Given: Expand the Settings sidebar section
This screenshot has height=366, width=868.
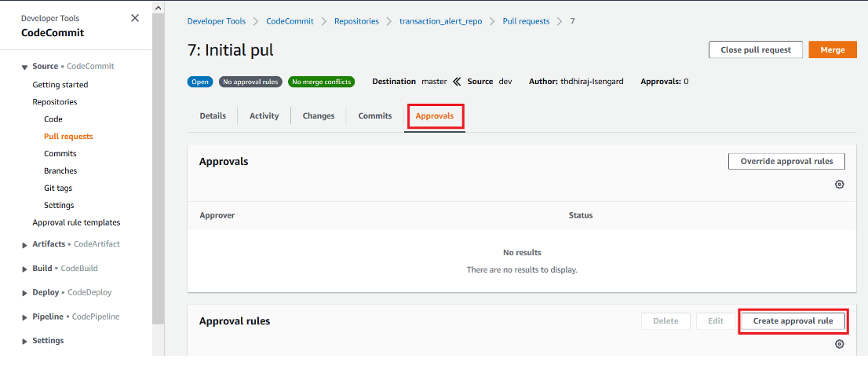Looking at the screenshot, I should [x=24, y=342].
